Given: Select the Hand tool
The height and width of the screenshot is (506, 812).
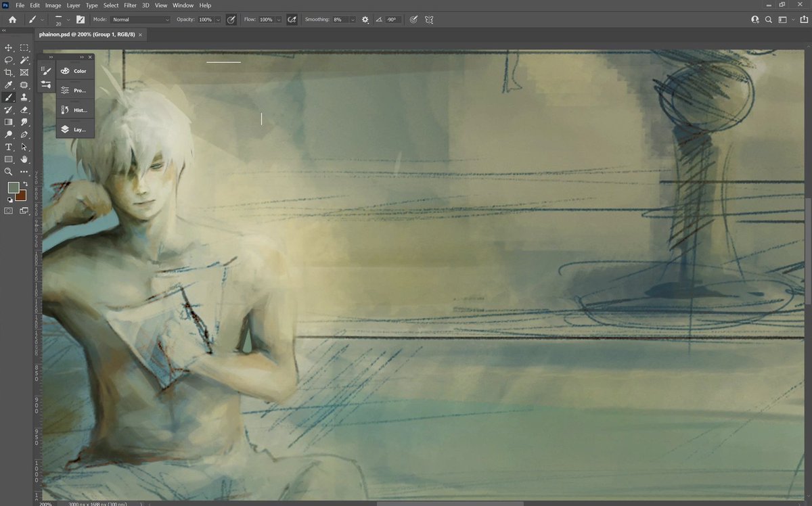Looking at the screenshot, I should tap(24, 159).
